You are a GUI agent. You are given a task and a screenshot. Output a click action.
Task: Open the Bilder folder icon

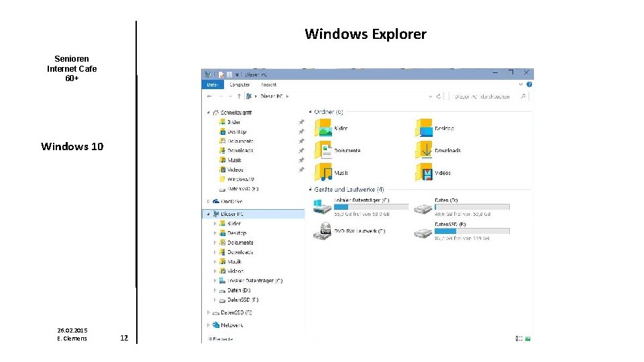(323, 128)
